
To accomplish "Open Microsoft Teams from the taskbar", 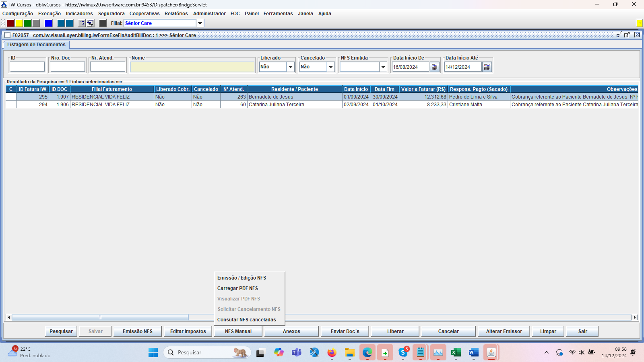I will [297, 353].
